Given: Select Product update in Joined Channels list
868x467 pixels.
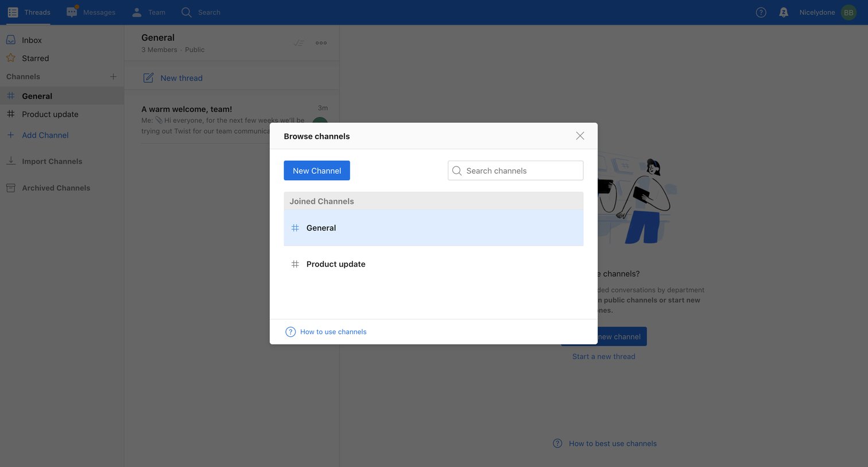Looking at the screenshot, I should pos(433,264).
